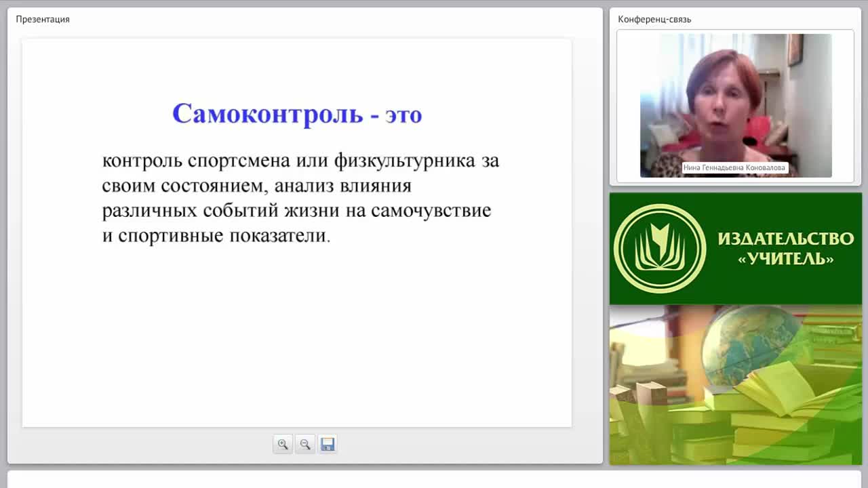Screen dimensions: 868x488
Task: Click the 'Презентация' panel title
Action: (43, 19)
